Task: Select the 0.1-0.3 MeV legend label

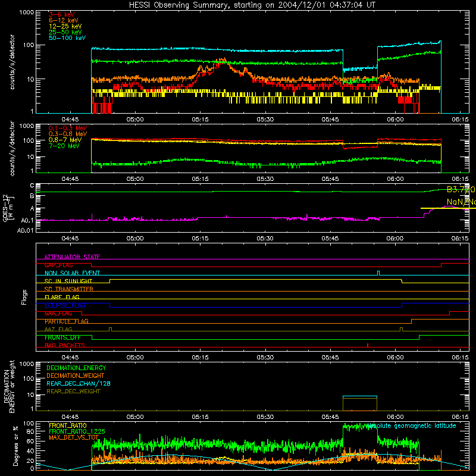Action: (x=68, y=128)
